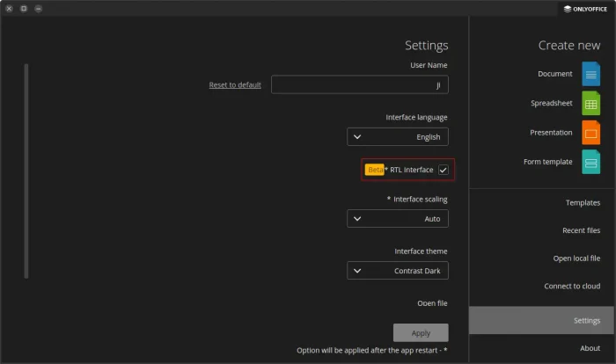Go to Recent files
This screenshot has height=364, width=616.
(542, 230)
